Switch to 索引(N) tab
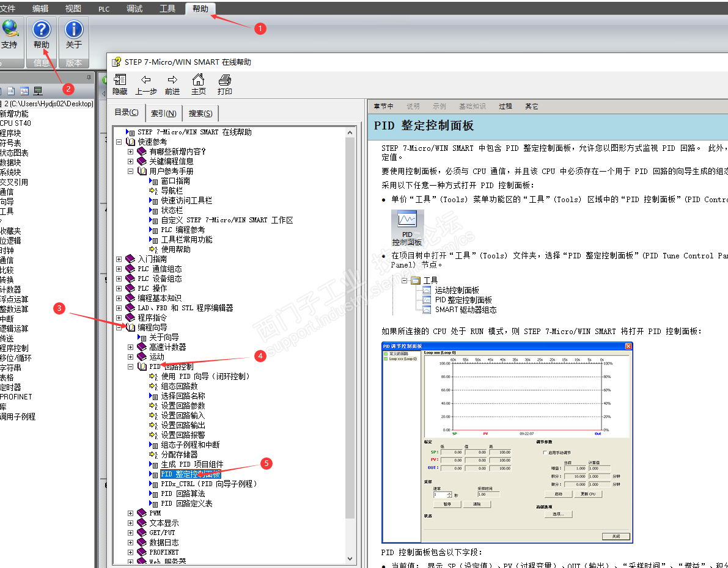The width and height of the screenshot is (728, 568). pyautogui.click(x=163, y=113)
